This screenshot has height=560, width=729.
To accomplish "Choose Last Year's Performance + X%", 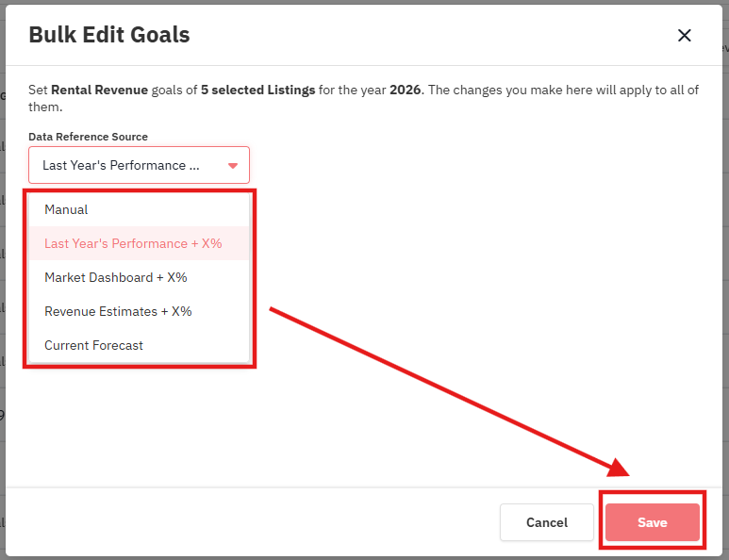I will (139, 243).
